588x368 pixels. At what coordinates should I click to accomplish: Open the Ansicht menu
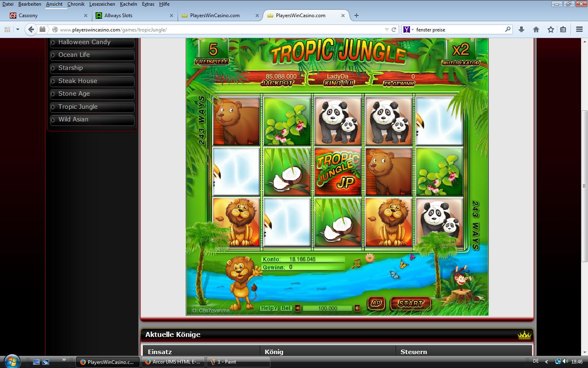pyautogui.click(x=54, y=4)
